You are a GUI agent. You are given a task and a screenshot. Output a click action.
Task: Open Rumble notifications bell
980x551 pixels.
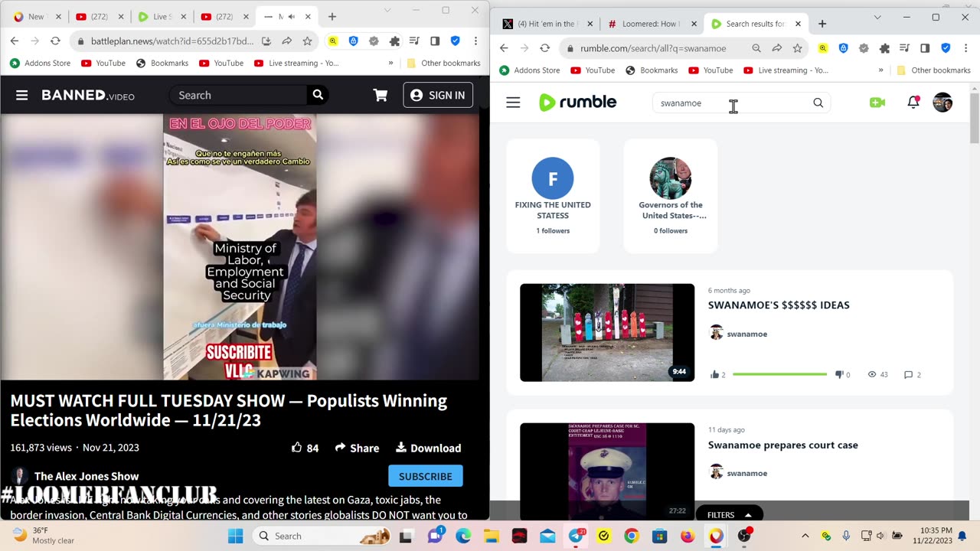[x=913, y=102]
